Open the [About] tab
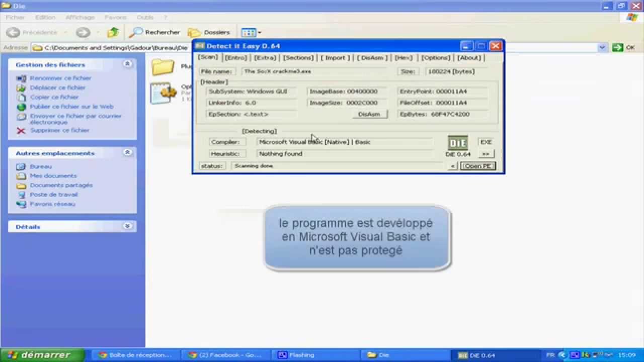The image size is (644, 362). (x=469, y=58)
